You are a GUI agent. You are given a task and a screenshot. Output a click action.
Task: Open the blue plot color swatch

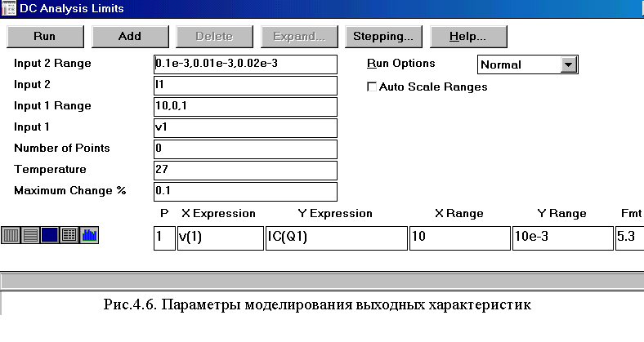pyautogui.click(x=50, y=235)
